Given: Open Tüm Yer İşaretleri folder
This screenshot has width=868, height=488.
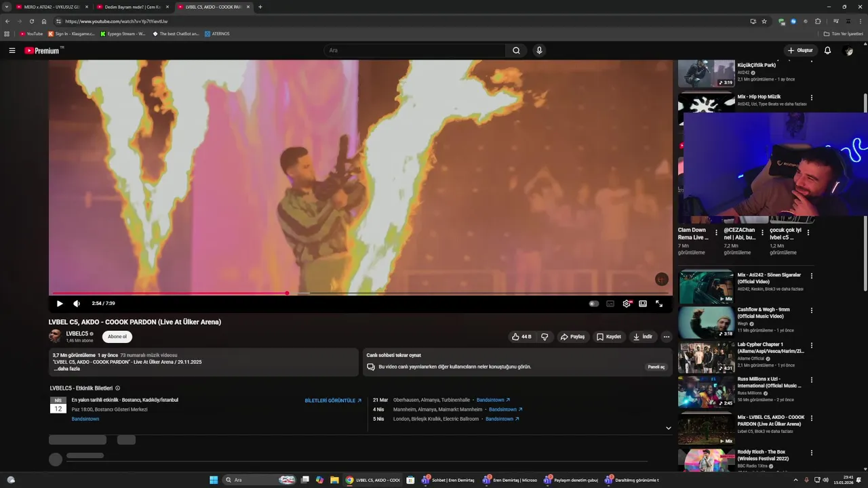Looking at the screenshot, I should pyautogui.click(x=843, y=34).
